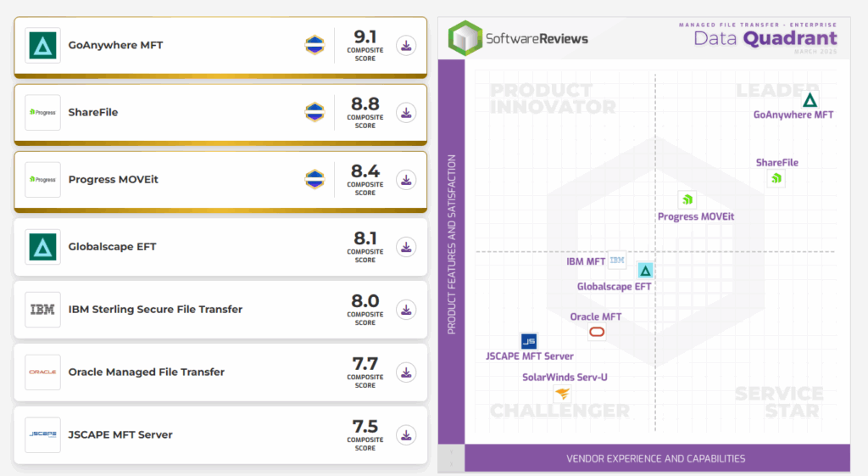Download the ShareFile report
The height and width of the screenshot is (476, 868).
point(406,113)
